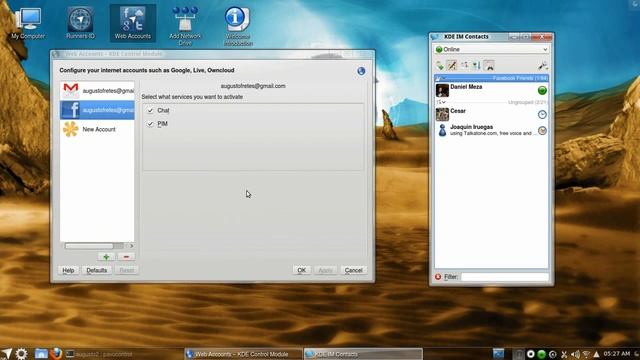Click the red clear filter icon
Viewport: 640px width, 360px height.
pyautogui.click(x=438, y=277)
